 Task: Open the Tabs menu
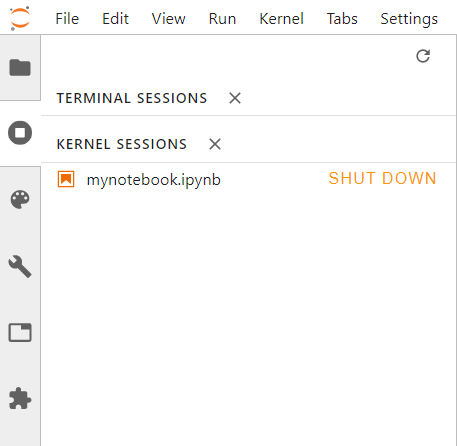click(342, 19)
